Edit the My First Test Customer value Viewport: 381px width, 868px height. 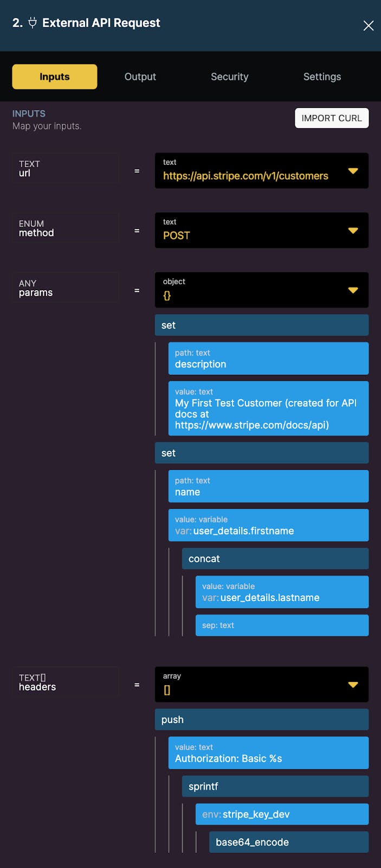click(268, 409)
